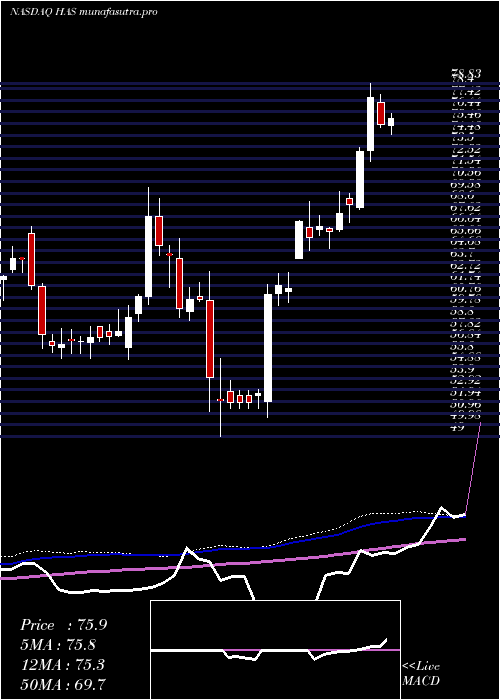Select the '5MA : 75.8' value

point(58,645)
